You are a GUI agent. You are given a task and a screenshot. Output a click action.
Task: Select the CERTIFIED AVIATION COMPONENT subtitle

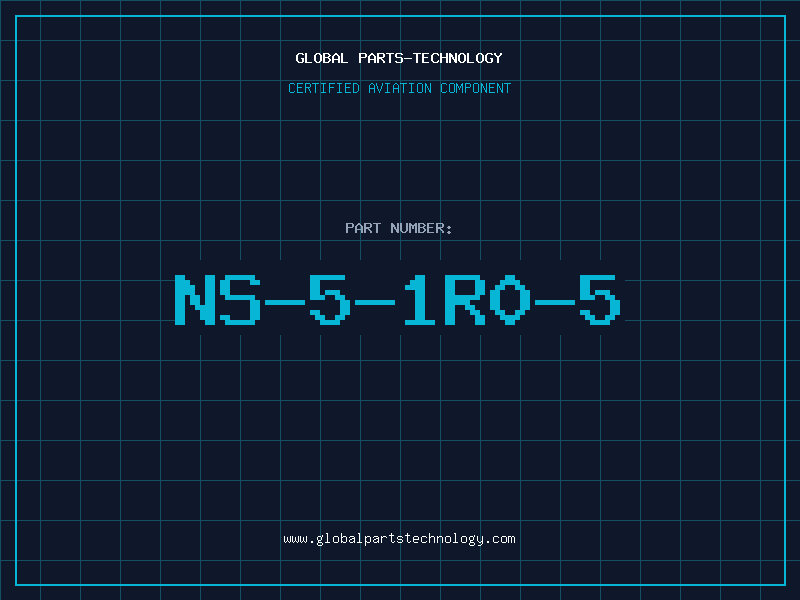[399, 88]
